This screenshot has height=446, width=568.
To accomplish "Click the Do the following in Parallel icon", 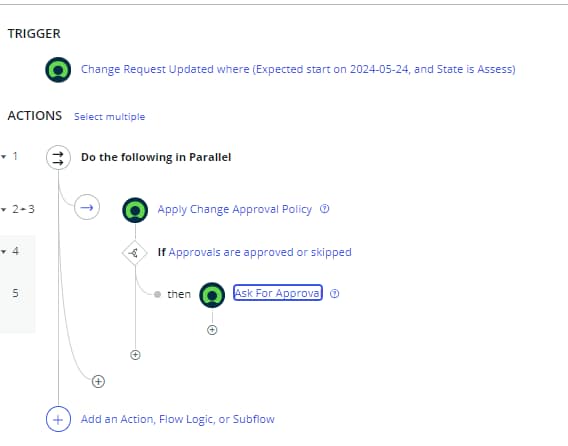I will point(58,158).
